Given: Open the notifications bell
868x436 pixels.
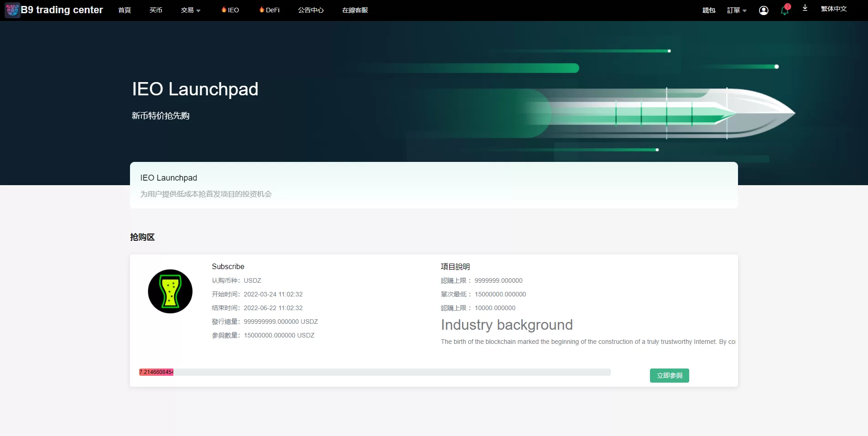Looking at the screenshot, I should [784, 11].
